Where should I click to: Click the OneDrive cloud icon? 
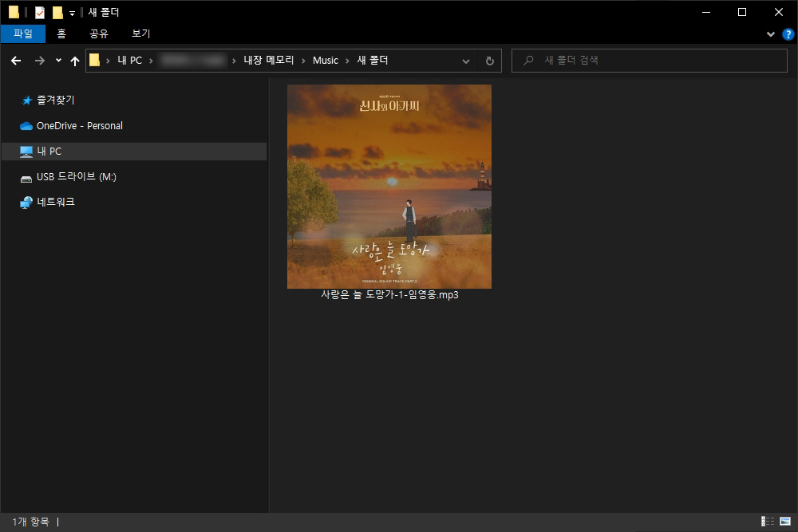(x=26, y=126)
